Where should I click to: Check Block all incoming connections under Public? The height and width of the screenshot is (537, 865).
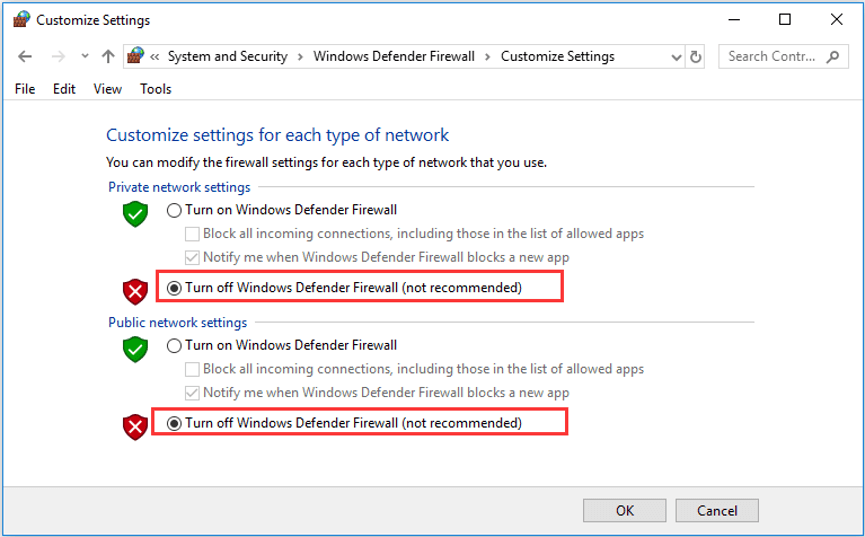click(192, 369)
